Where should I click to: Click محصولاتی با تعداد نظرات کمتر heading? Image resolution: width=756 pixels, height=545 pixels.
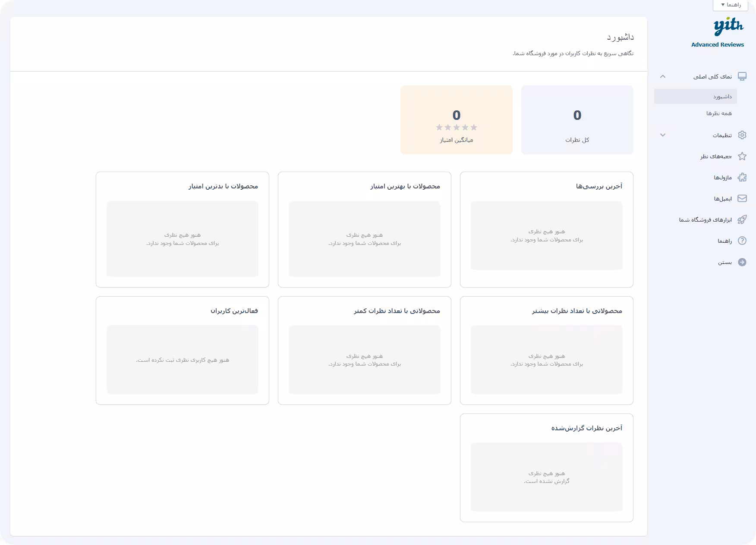coord(397,311)
